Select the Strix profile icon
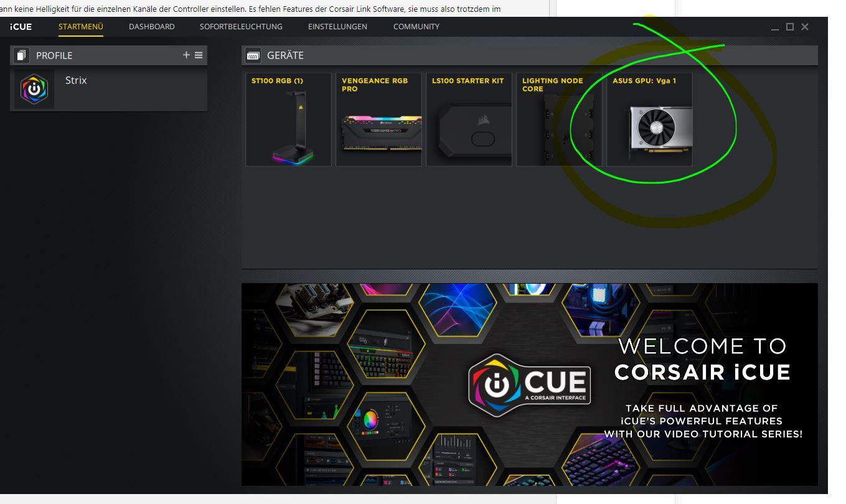Image resolution: width=846 pixels, height=504 pixels. pyautogui.click(x=34, y=89)
